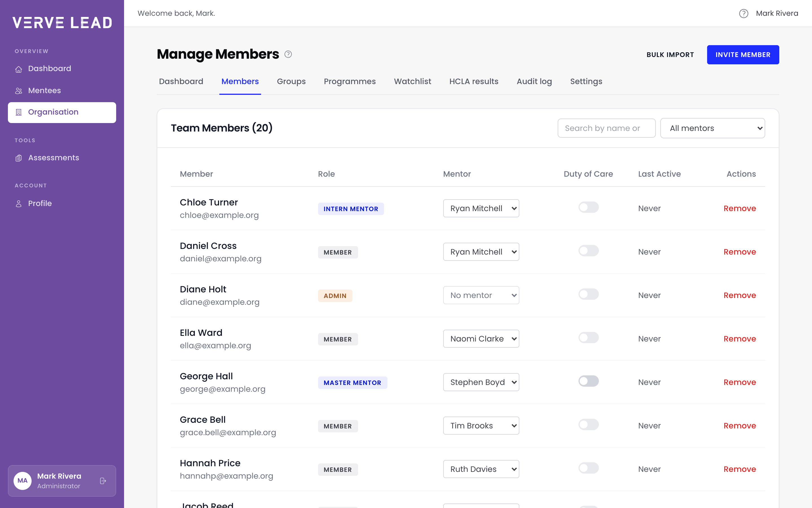
Task: Open the Dashboard home icon in sidebar
Action: click(19, 69)
